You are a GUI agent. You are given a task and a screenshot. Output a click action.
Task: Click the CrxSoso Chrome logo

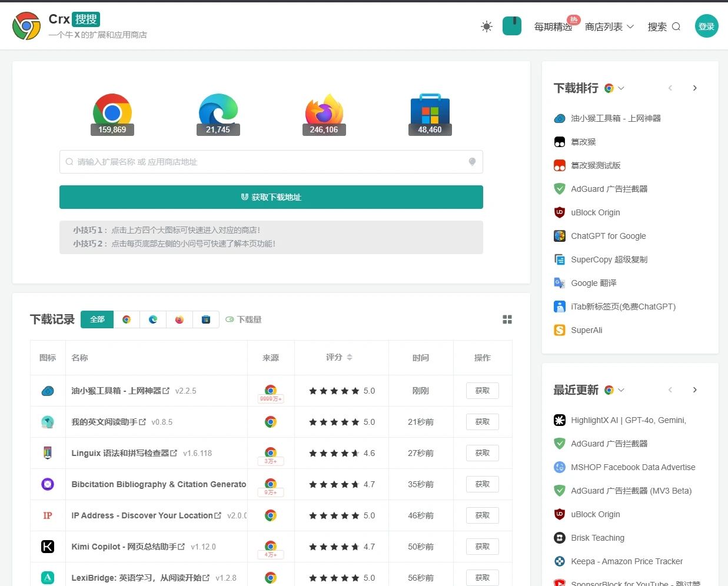tap(26, 26)
